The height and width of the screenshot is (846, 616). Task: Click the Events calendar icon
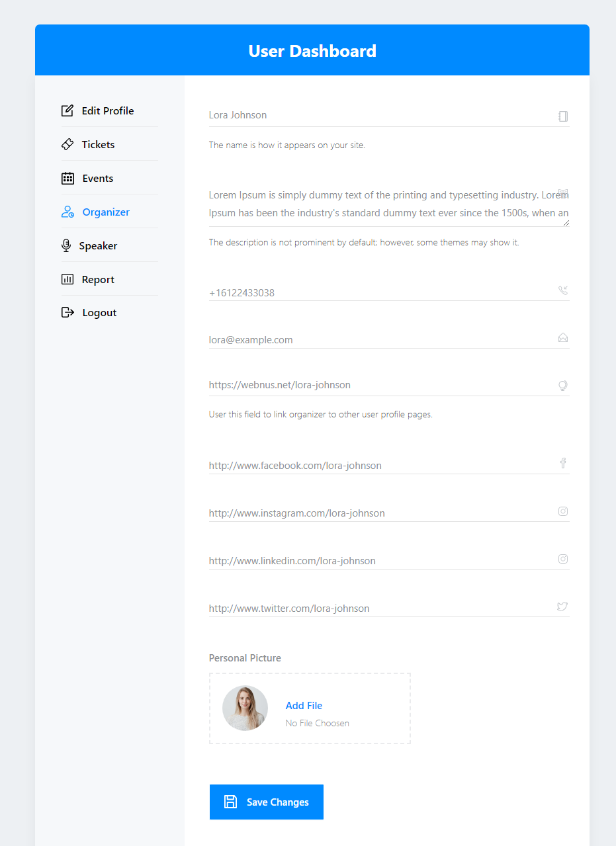[67, 178]
